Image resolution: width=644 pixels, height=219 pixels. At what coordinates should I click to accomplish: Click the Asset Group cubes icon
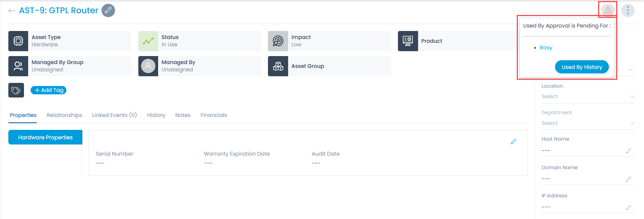click(278, 66)
